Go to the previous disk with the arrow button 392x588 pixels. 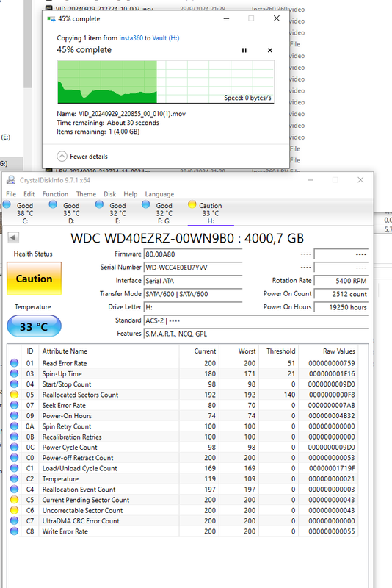coord(13,237)
